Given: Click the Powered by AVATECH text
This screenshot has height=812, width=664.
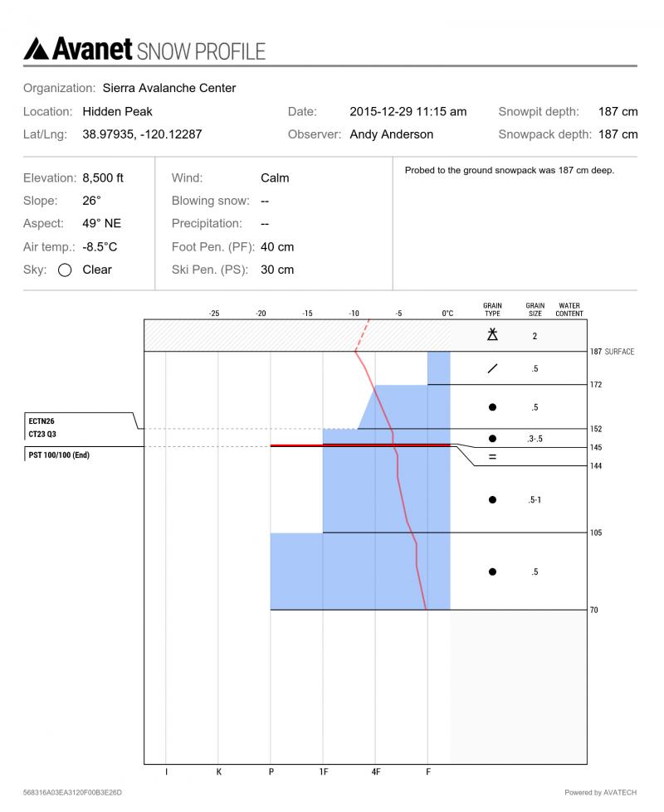Looking at the screenshot, I should 600,792.
